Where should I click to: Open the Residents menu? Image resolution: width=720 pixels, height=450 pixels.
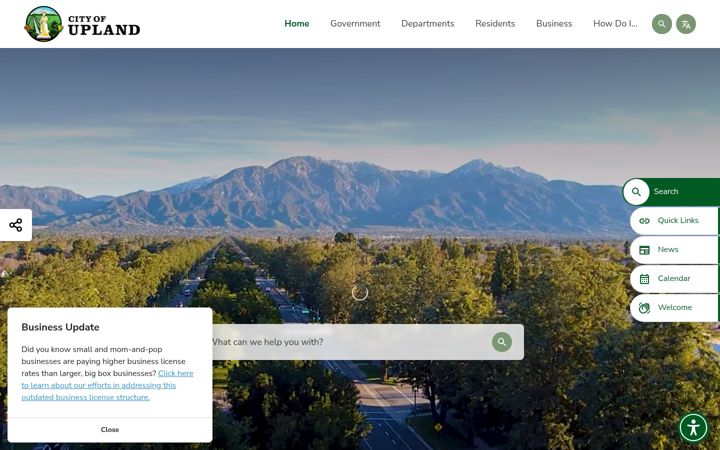(x=495, y=24)
